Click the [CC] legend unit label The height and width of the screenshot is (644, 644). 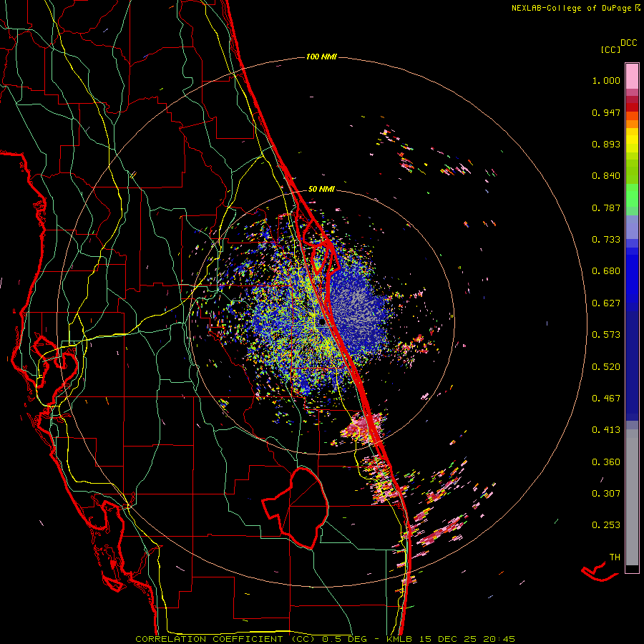610,49
